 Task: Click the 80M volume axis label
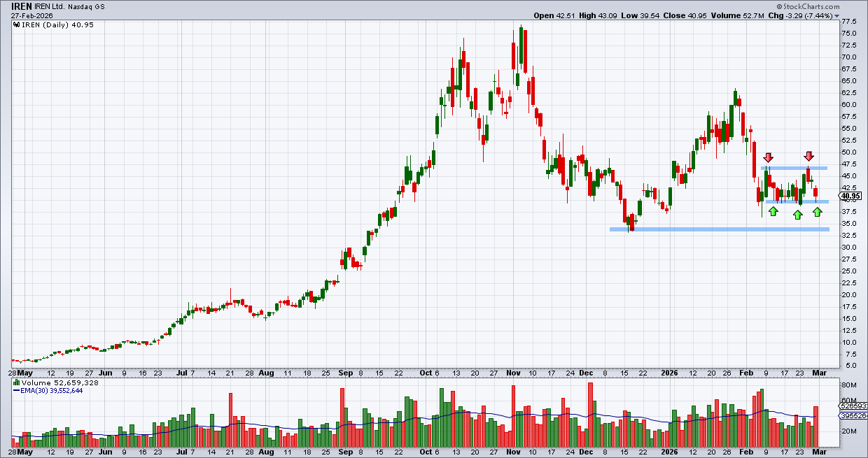[x=849, y=385]
